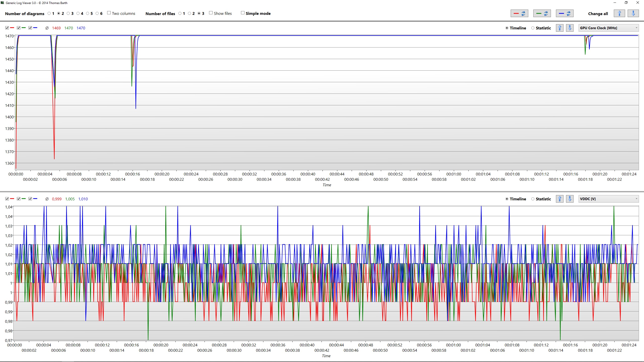This screenshot has height=362, width=644.
Task: Click Change all up arrow
Action: click(x=619, y=14)
